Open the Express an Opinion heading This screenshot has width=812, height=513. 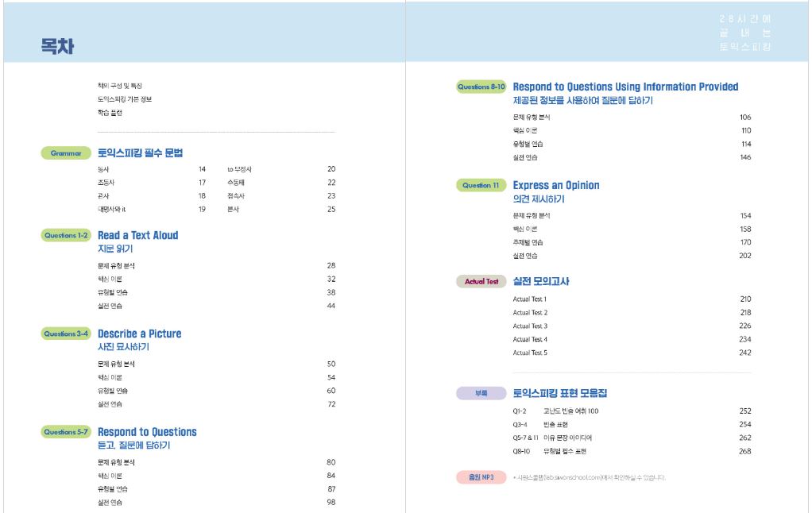[x=556, y=186]
